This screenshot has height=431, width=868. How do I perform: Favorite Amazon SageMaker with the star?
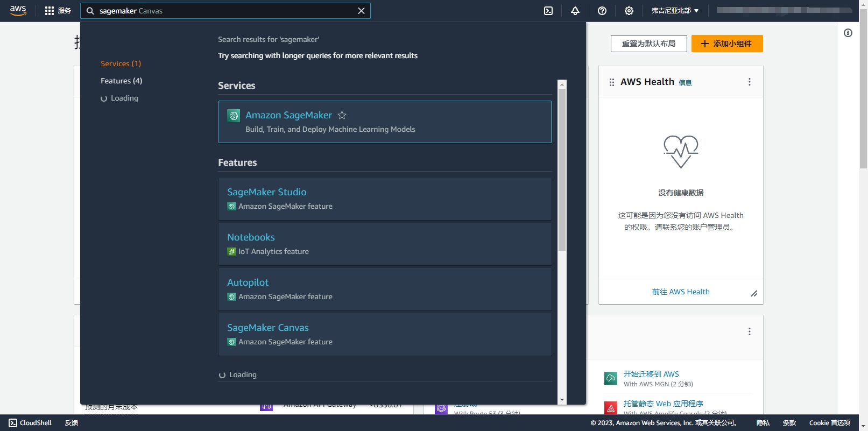[342, 115]
